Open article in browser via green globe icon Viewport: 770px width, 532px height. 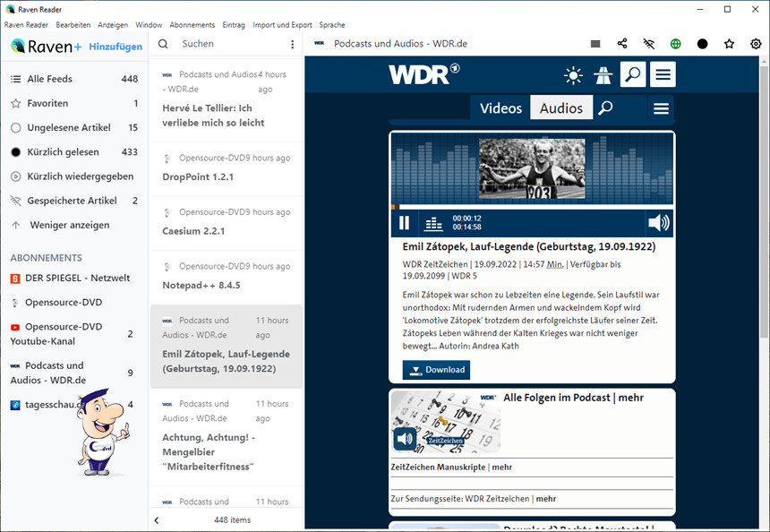(x=676, y=44)
